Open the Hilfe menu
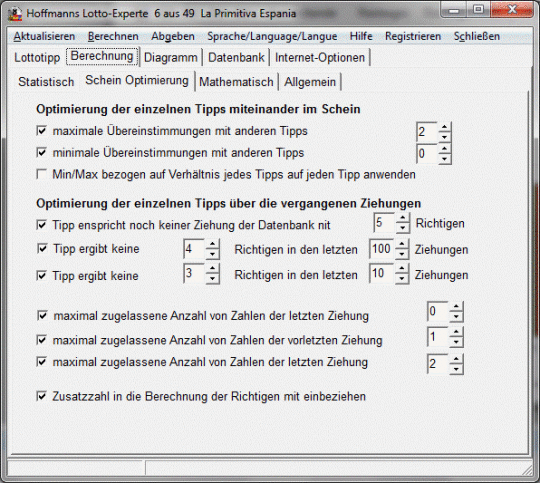Viewport: 540px width, 483px height. click(x=361, y=36)
